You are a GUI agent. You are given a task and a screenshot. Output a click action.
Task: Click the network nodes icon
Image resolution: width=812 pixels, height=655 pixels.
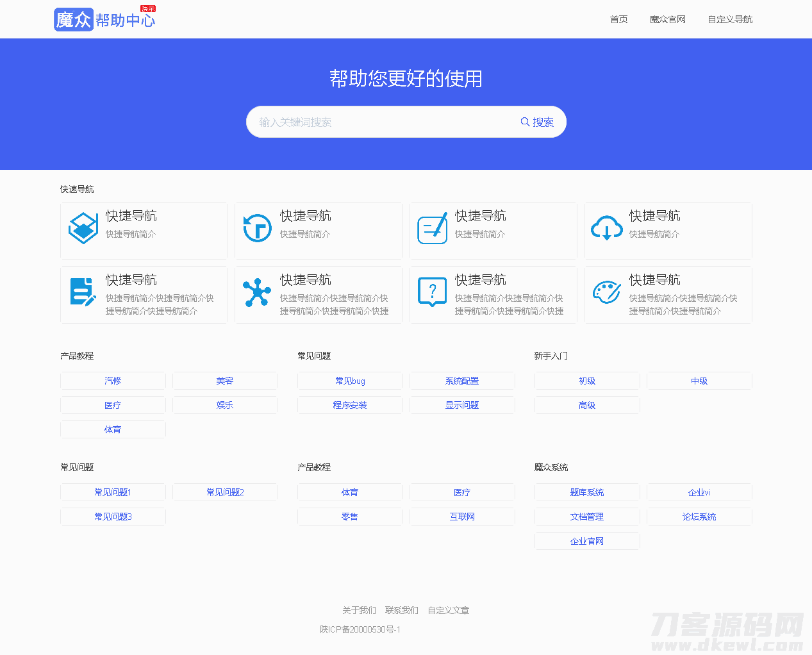258,292
